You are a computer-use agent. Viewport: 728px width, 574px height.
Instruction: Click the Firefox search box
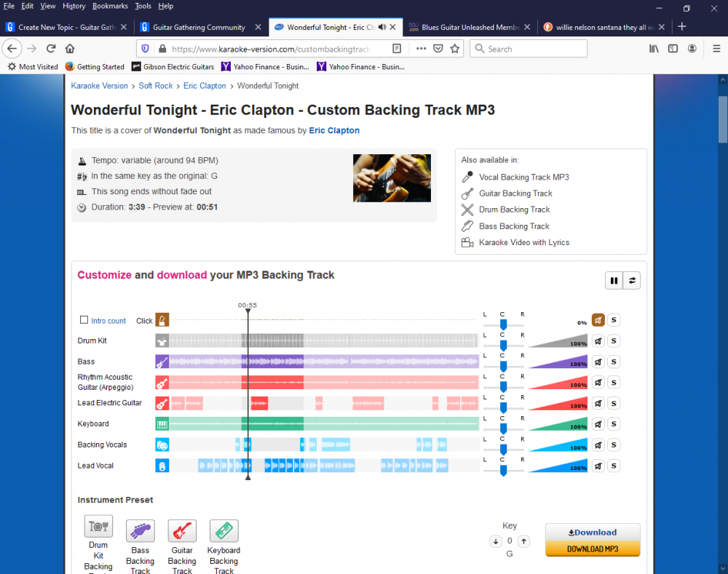[x=529, y=49]
